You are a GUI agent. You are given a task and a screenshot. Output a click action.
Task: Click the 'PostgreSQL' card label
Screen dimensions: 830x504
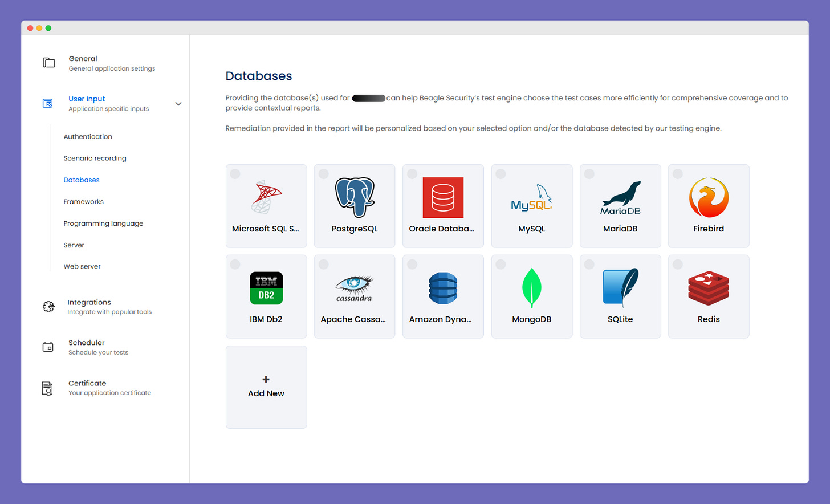pyautogui.click(x=355, y=229)
